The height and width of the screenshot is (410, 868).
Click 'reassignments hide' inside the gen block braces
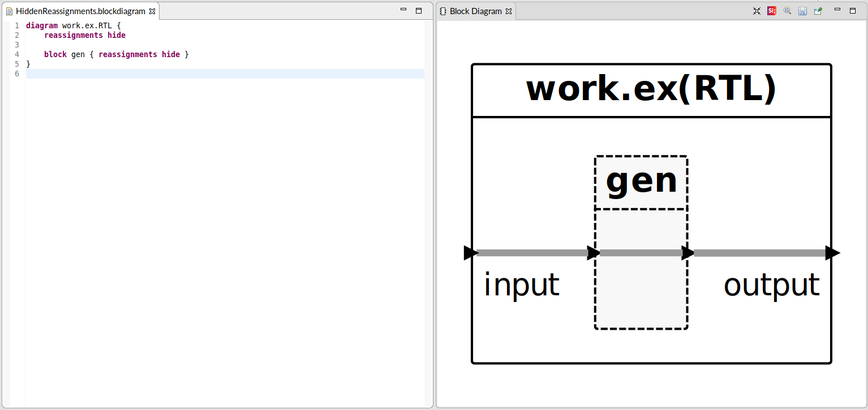(x=139, y=54)
